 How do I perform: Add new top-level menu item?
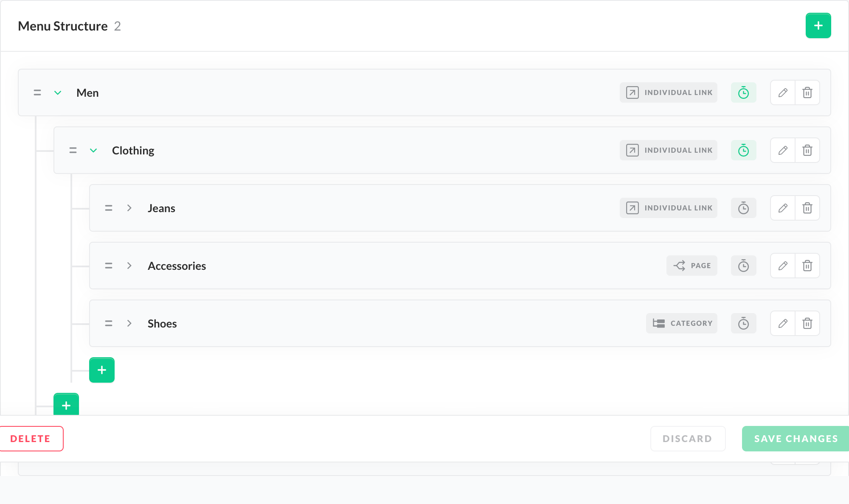pos(818,25)
